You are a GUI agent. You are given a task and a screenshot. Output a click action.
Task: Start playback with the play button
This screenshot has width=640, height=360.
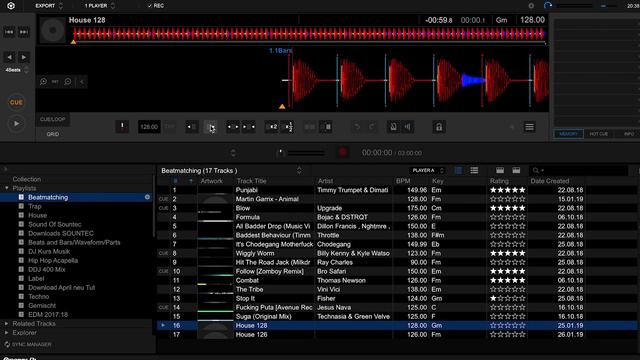click(x=16, y=124)
